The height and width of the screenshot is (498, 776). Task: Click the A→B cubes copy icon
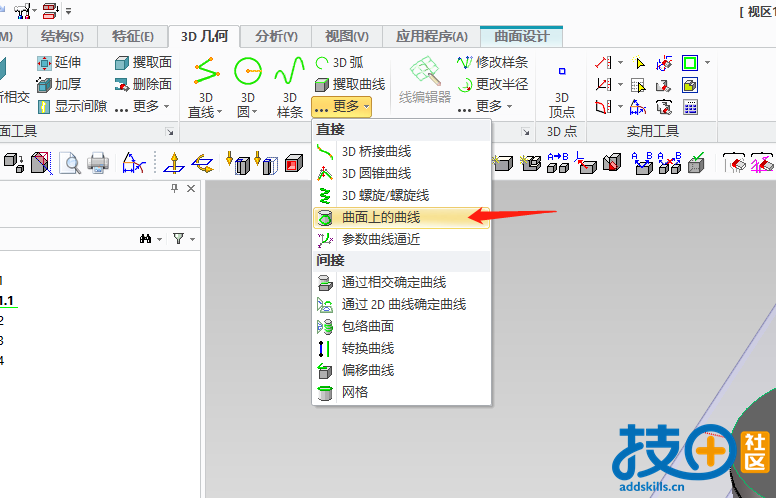(558, 163)
